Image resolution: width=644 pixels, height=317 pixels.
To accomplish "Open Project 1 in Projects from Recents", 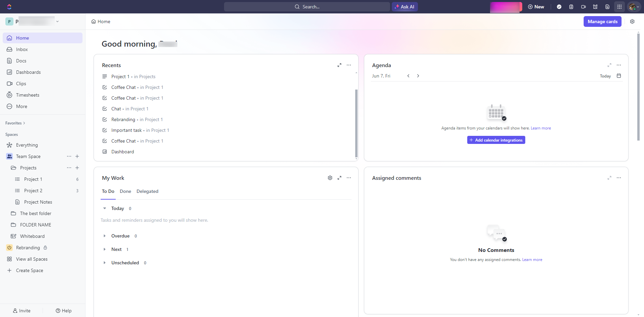I will click(133, 76).
